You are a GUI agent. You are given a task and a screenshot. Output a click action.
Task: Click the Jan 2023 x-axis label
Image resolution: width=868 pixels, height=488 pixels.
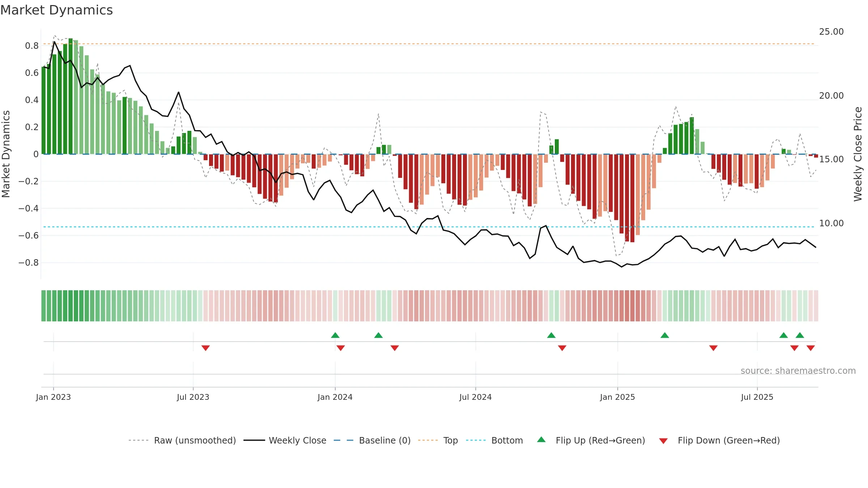[x=54, y=397]
